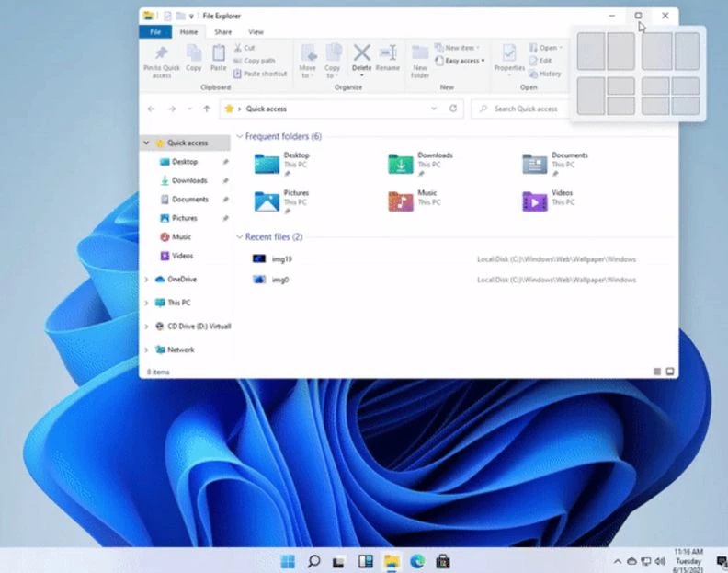Open the File menu tab

[x=154, y=32]
